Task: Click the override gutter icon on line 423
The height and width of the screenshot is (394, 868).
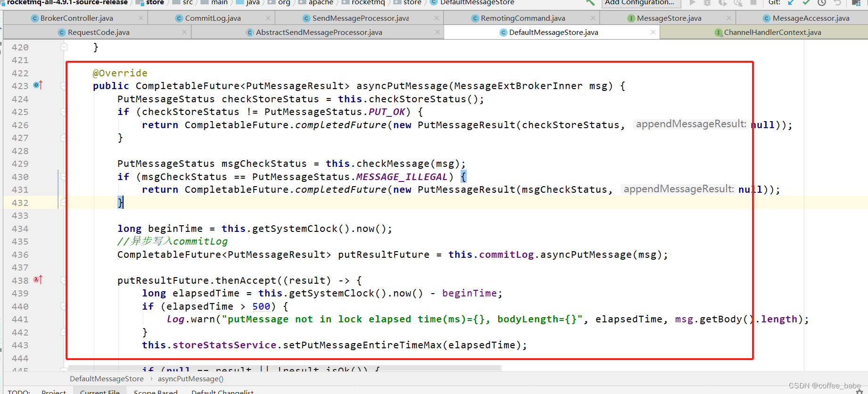Action: [x=38, y=85]
